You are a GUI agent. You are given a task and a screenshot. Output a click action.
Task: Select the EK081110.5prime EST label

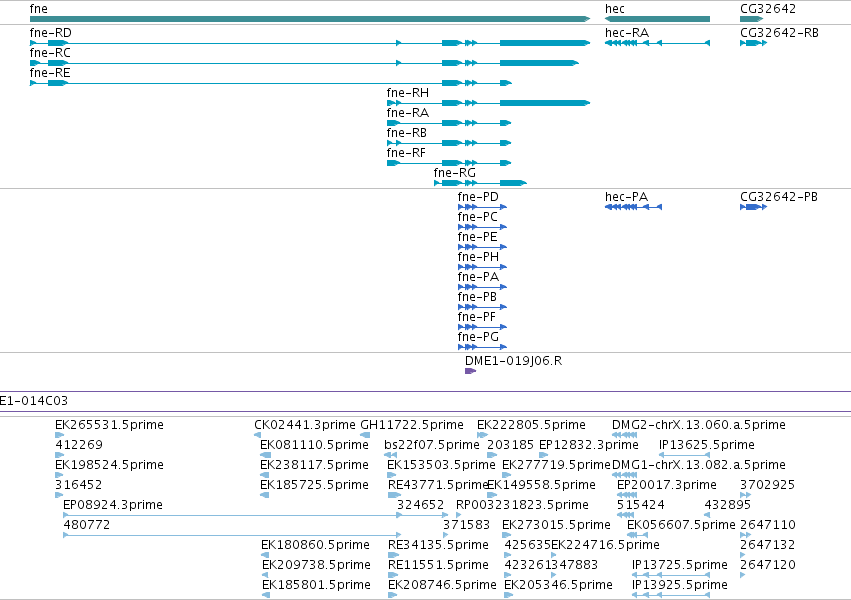[x=314, y=445]
